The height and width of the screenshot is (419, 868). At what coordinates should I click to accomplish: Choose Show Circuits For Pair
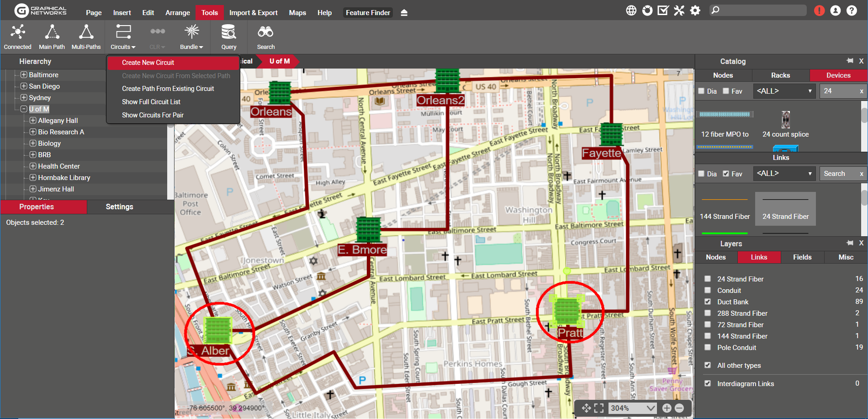(x=173, y=115)
